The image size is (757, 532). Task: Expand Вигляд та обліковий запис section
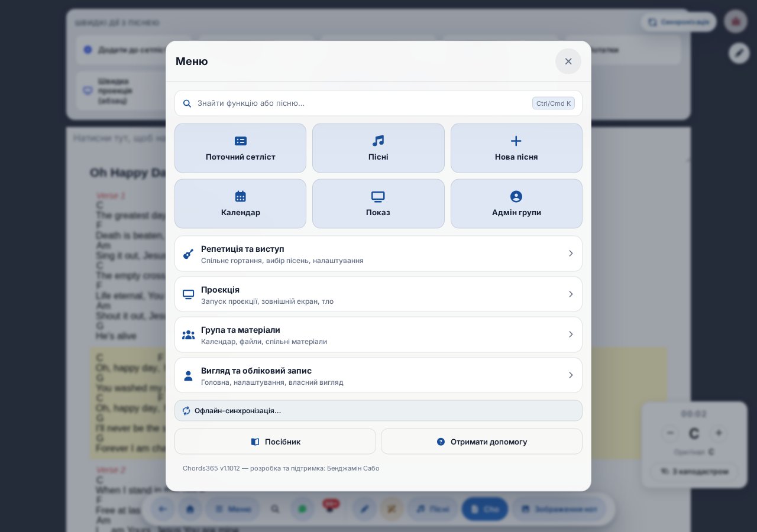[x=378, y=375]
